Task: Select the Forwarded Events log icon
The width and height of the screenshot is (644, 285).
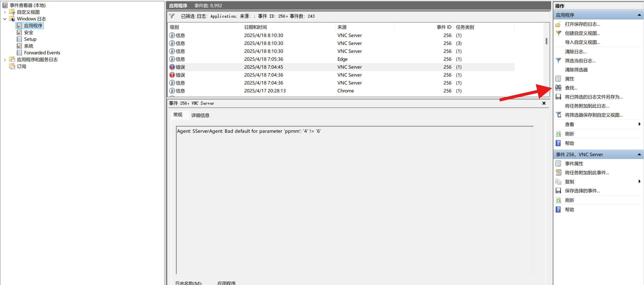Action: pos(19,53)
